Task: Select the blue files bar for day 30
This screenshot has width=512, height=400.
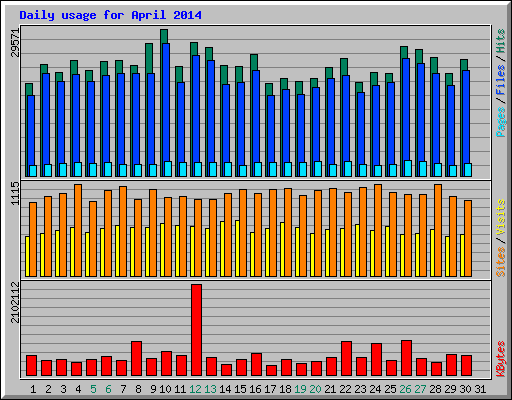Action: (466, 117)
